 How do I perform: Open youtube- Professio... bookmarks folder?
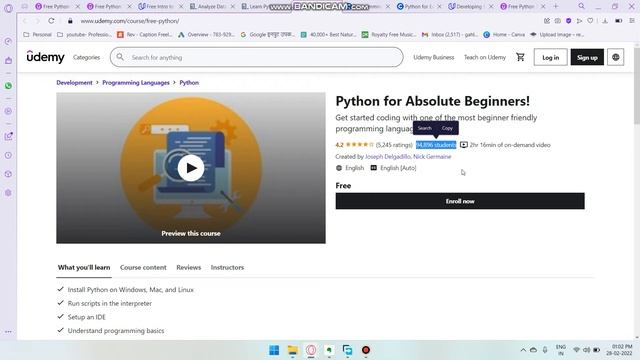click(84, 35)
